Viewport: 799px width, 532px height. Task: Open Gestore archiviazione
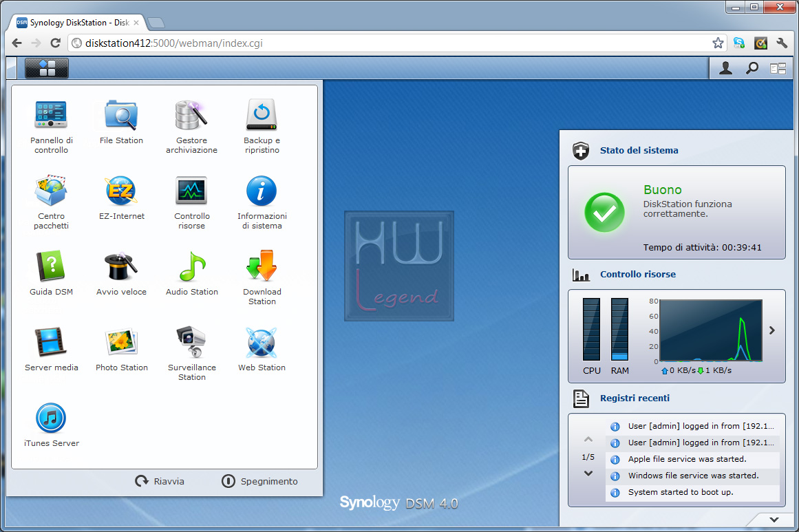coord(191,126)
